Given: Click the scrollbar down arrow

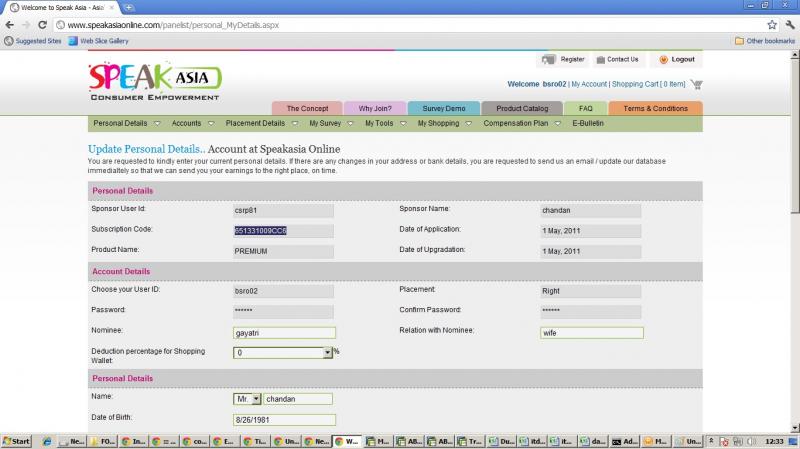Looking at the screenshot, I should tap(795, 429).
